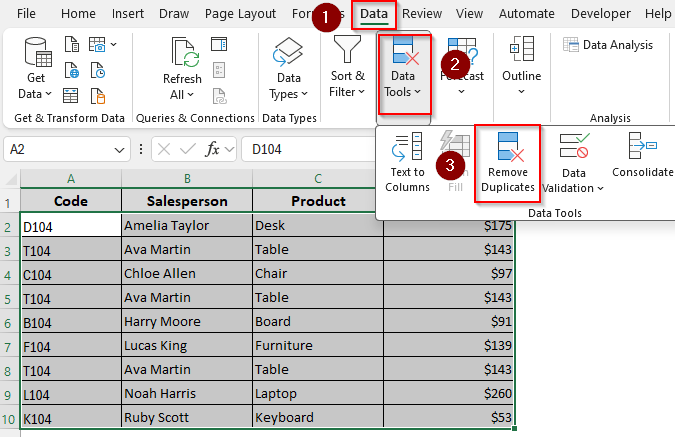Switch to the View tab
675x437 pixels.
coord(469,14)
